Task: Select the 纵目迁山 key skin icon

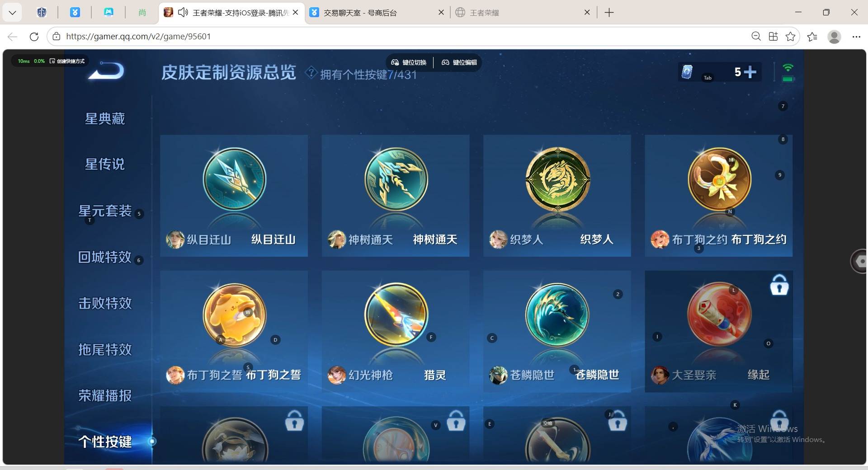Action: coord(234,179)
